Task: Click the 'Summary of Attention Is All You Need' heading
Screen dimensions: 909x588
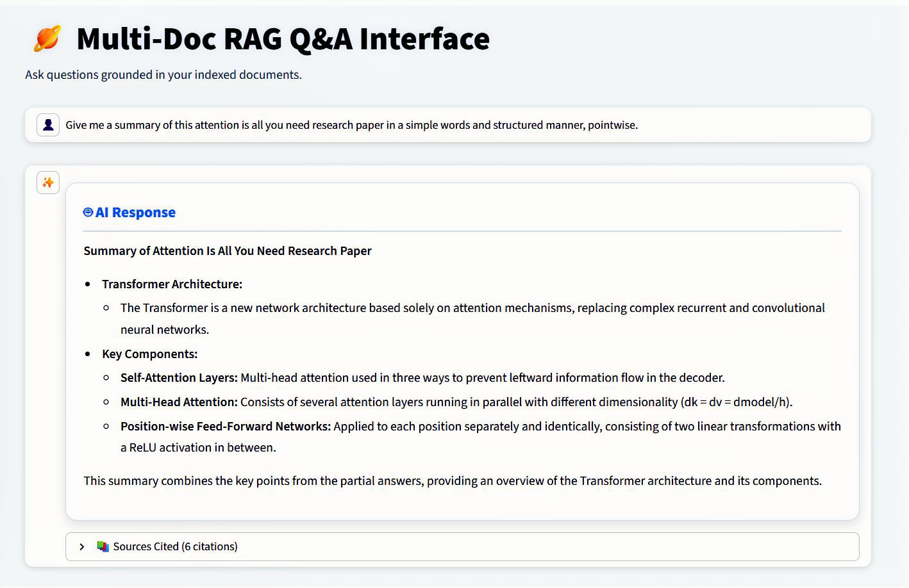Action: pyautogui.click(x=228, y=251)
